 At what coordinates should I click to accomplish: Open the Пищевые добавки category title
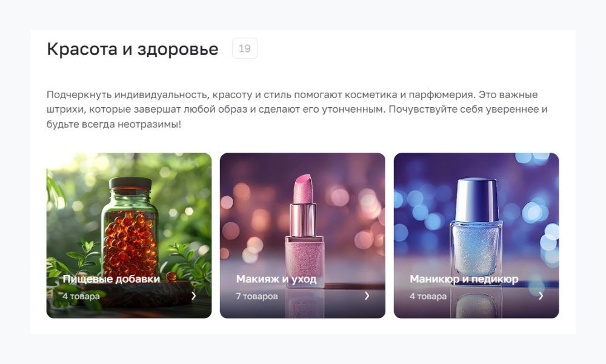pyautogui.click(x=112, y=279)
